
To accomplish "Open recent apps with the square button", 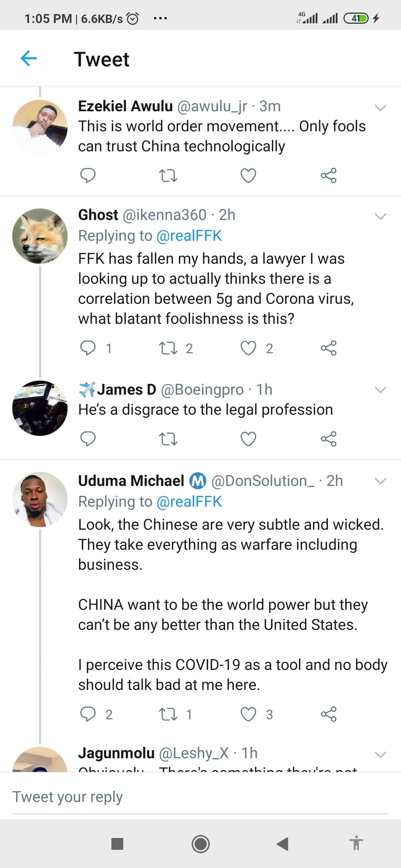I will tap(117, 844).
